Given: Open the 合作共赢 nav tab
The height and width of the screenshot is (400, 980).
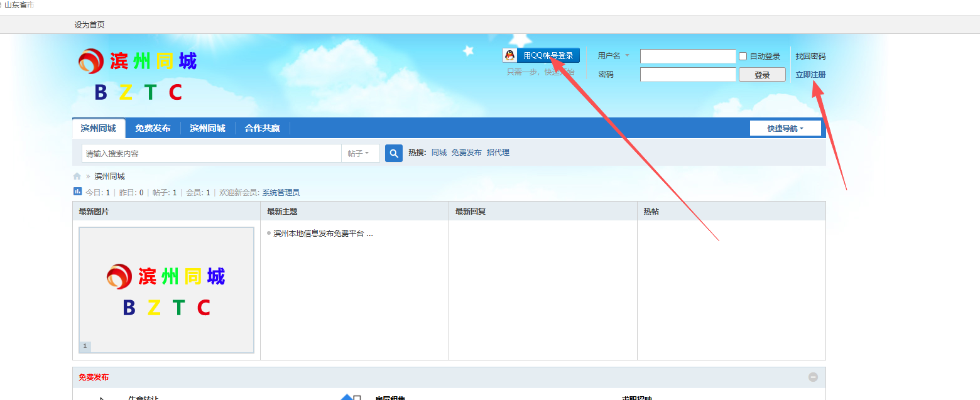Looking at the screenshot, I should [262, 128].
